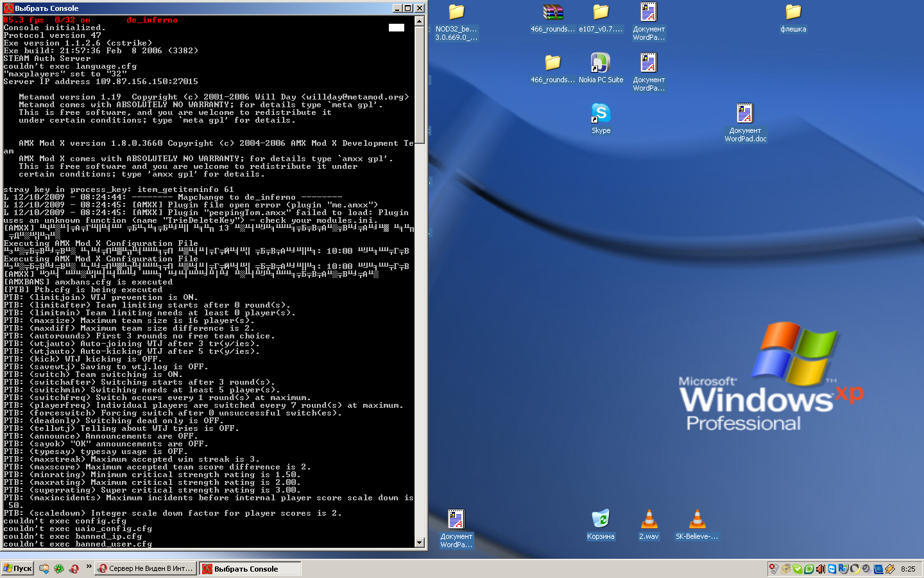924x578 pixels.
Task: Click the Выбрать Console taskbar button
Action: [x=250, y=568]
